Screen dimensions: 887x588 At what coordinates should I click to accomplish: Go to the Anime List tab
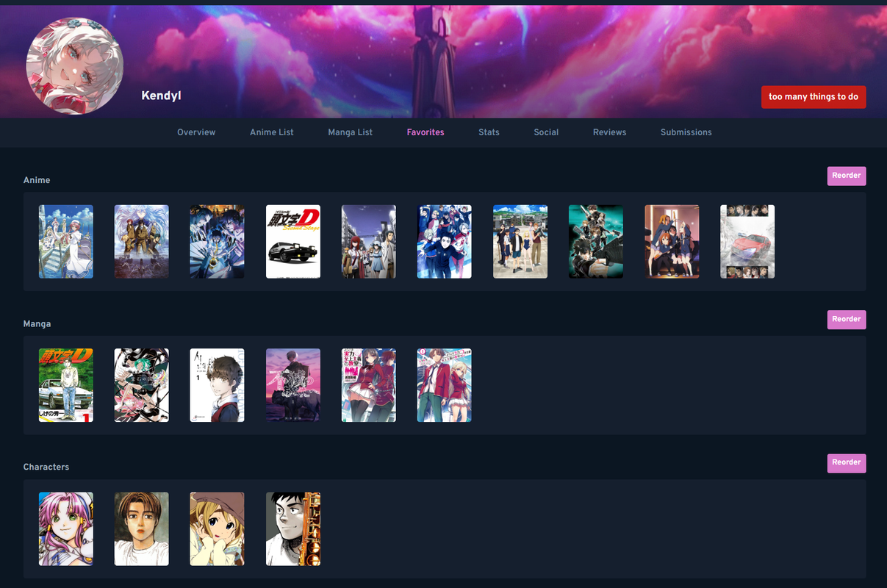click(272, 132)
